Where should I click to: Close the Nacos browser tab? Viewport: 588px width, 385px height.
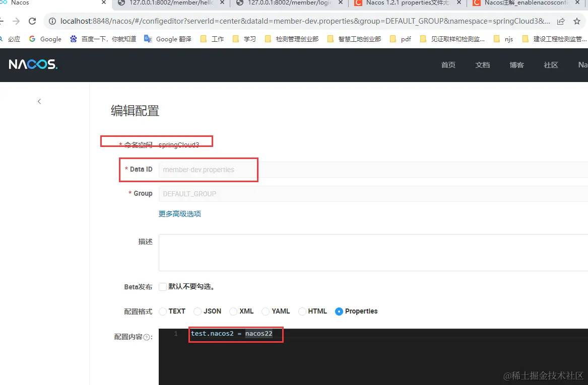point(104,3)
